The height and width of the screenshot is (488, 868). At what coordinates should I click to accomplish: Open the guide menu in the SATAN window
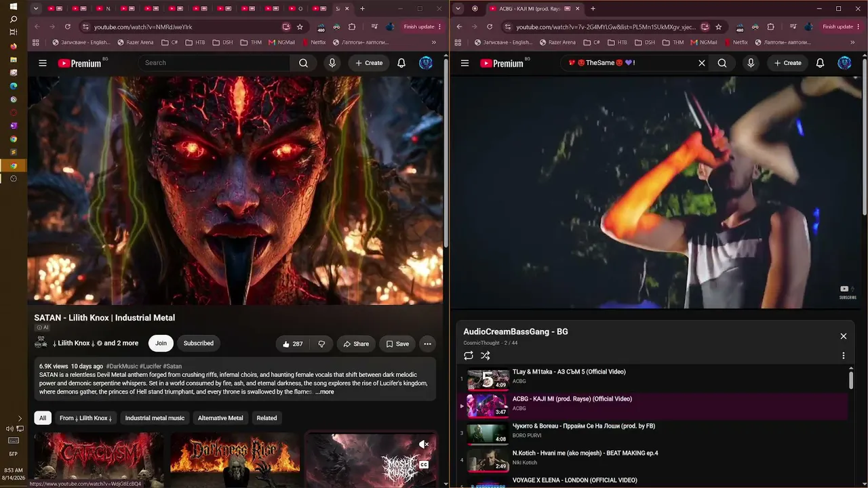43,63
